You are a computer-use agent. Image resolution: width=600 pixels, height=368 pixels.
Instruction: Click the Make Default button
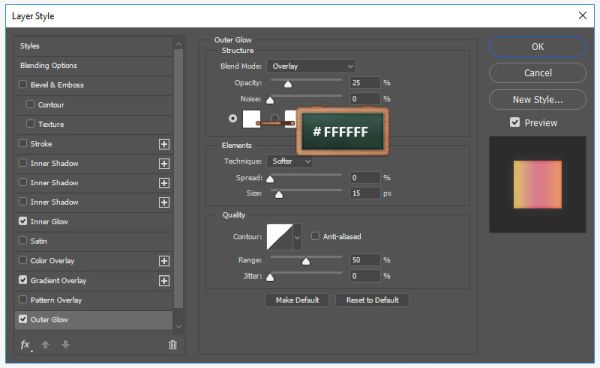[x=297, y=300]
